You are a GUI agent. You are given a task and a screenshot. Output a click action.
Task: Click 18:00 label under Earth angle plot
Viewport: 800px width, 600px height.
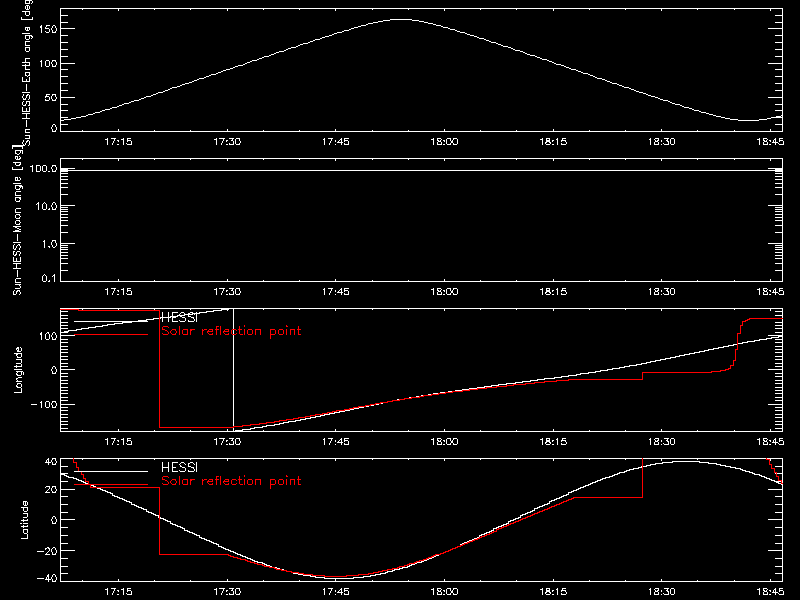coord(444,142)
